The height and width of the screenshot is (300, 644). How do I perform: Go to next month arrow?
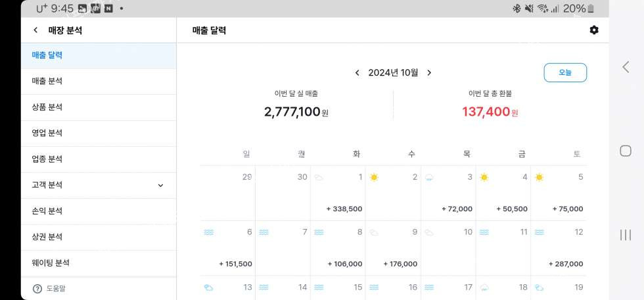tap(429, 73)
